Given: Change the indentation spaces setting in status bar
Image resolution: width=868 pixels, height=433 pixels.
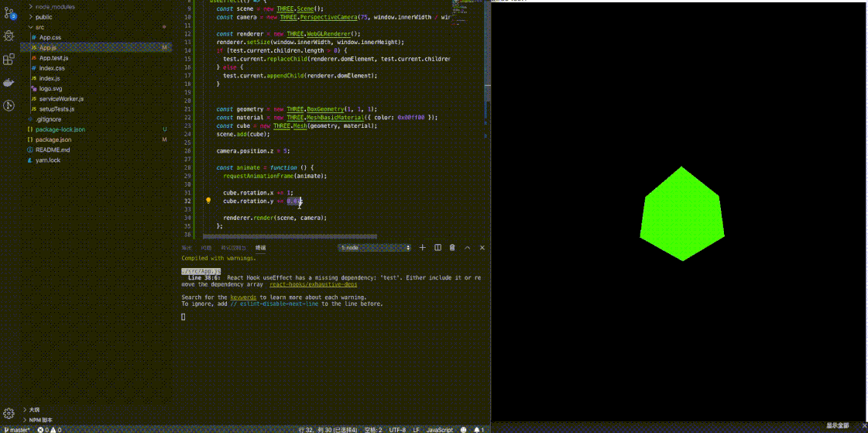Looking at the screenshot, I should pyautogui.click(x=373, y=430).
